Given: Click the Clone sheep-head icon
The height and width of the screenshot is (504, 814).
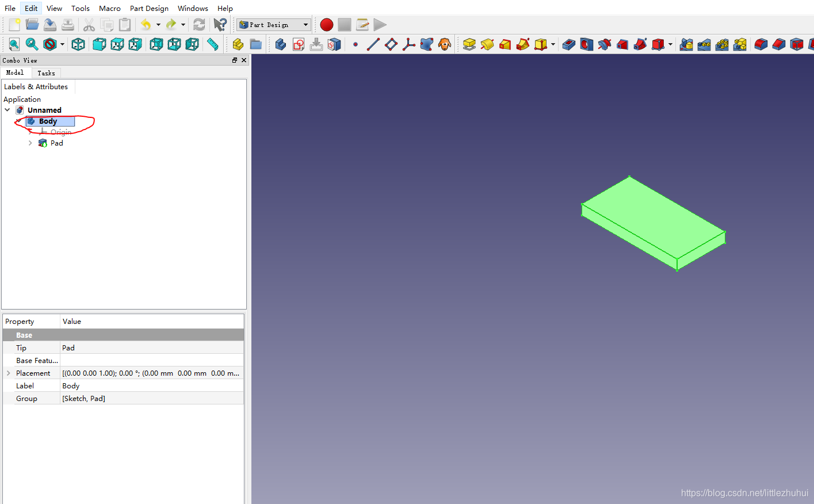Looking at the screenshot, I should 444,44.
